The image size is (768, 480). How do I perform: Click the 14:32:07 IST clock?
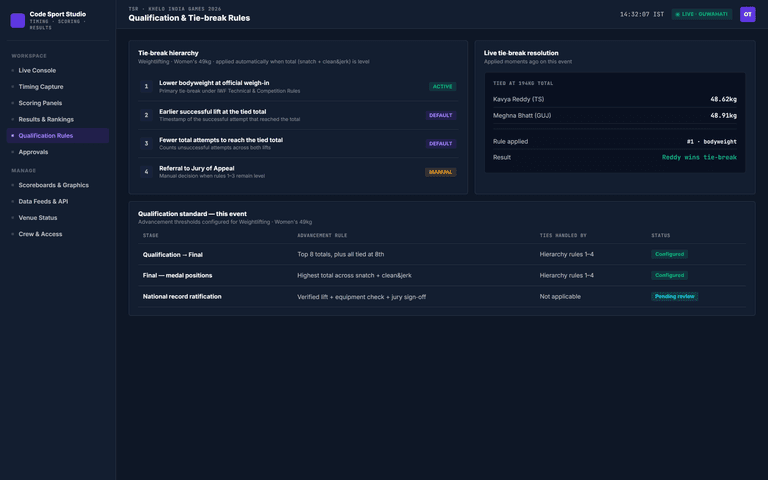coord(642,14)
